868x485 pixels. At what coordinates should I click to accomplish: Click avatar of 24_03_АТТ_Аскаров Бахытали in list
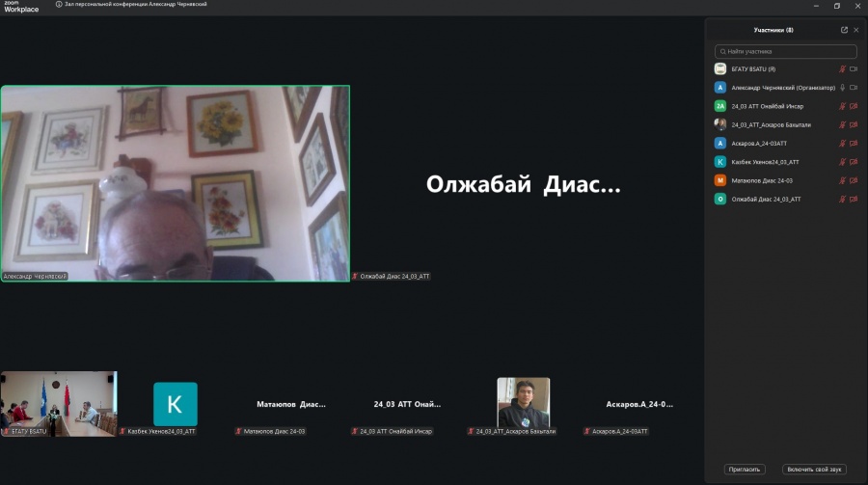[719, 124]
